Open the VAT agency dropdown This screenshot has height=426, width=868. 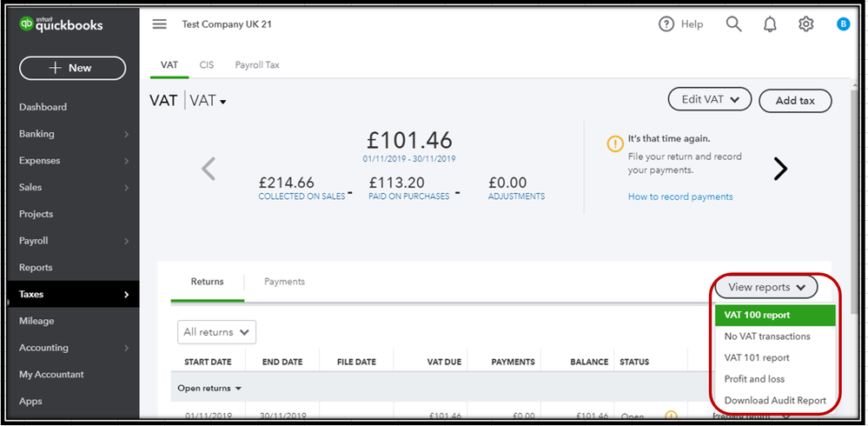coord(209,101)
